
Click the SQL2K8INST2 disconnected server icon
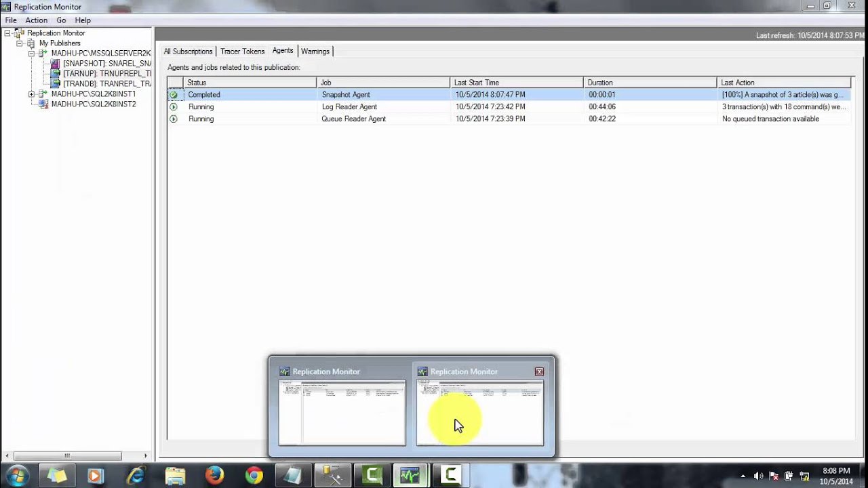[43, 104]
